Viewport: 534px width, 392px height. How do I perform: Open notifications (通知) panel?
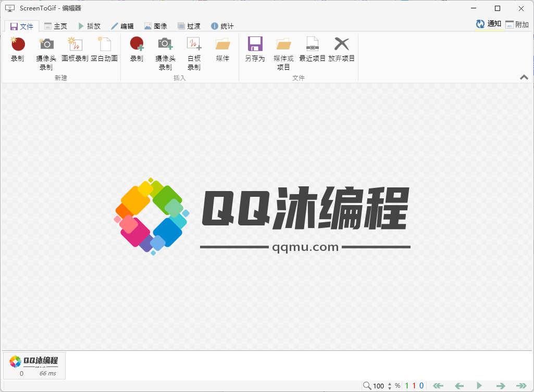click(489, 24)
